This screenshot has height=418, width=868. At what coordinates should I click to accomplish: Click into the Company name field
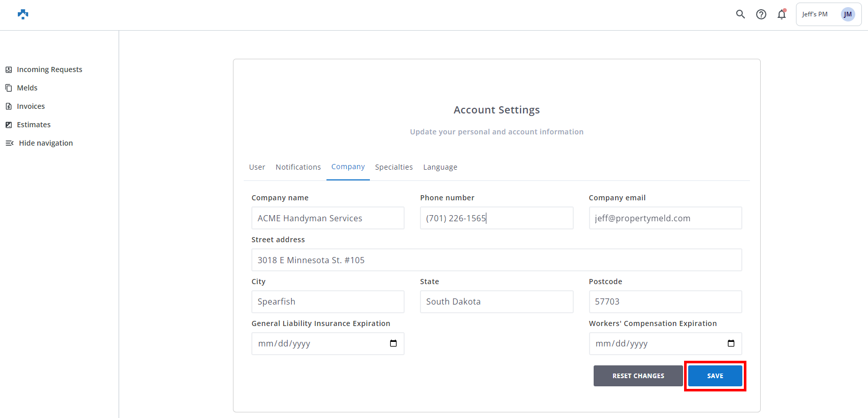point(327,218)
